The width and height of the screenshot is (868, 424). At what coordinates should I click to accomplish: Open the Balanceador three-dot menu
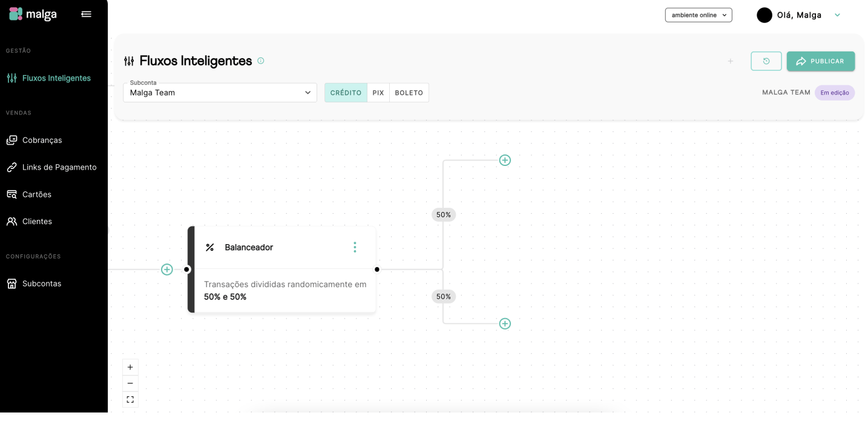click(x=355, y=247)
